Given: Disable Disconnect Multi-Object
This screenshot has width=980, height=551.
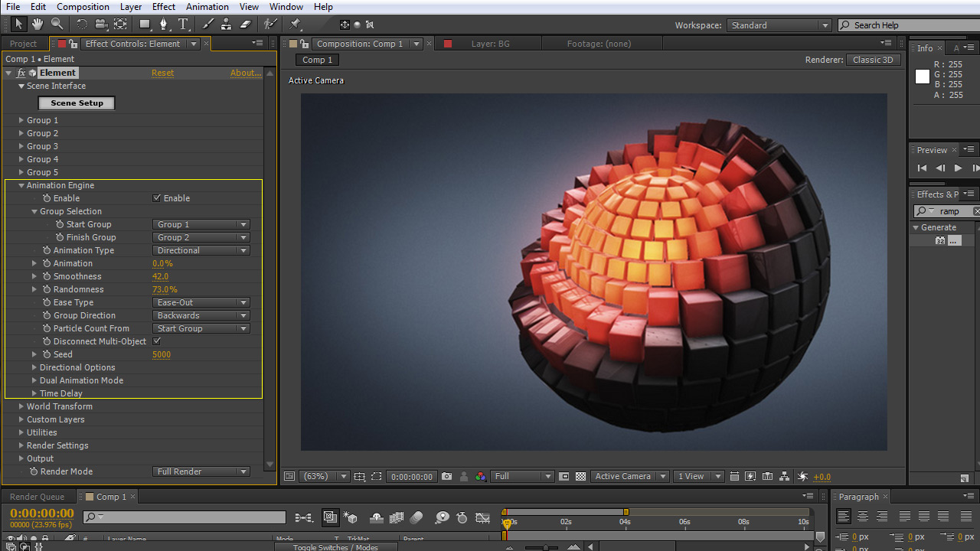Looking at the screenshot, I should 156,341.
